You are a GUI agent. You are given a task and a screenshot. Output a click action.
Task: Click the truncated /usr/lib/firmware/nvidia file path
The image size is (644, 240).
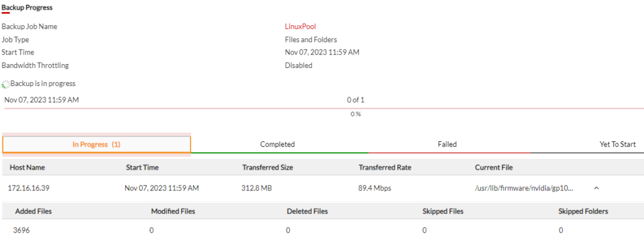point(524,188)
